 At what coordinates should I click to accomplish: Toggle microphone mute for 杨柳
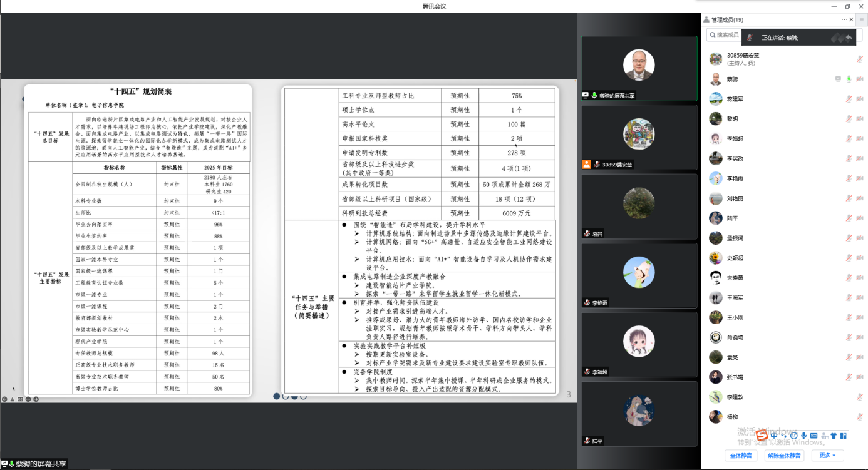pos(859,417)
